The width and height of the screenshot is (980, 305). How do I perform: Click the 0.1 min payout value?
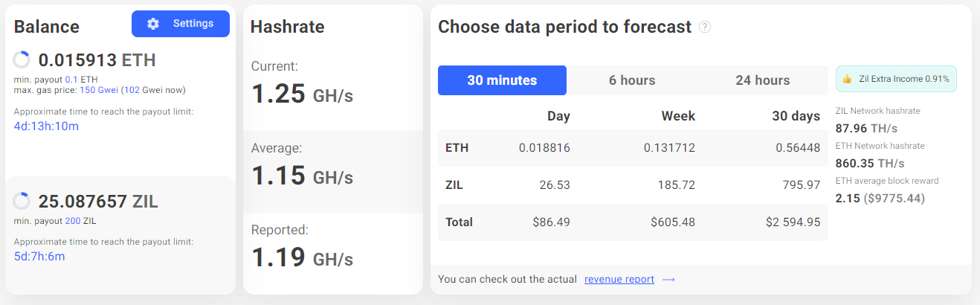tap(71, 79)
